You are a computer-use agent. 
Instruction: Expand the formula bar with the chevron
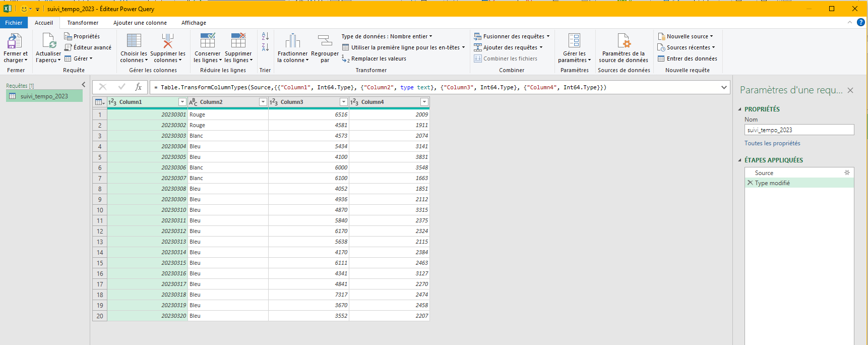[x=724, y=87]
